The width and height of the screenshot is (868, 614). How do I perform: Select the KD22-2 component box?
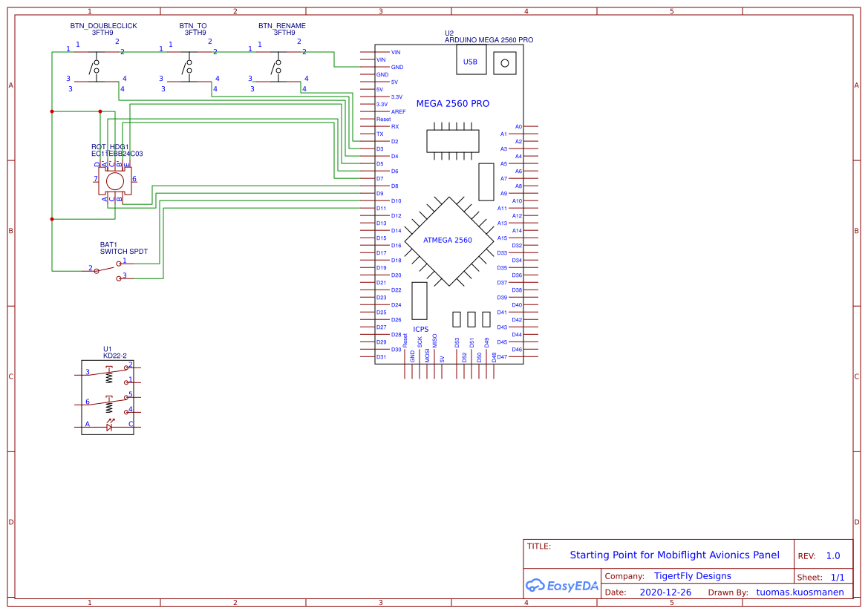(x=108, y=397)
